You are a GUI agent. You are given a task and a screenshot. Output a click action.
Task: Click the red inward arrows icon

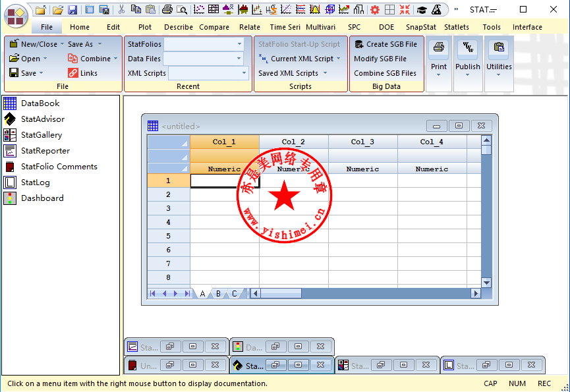tap(404, 9)
